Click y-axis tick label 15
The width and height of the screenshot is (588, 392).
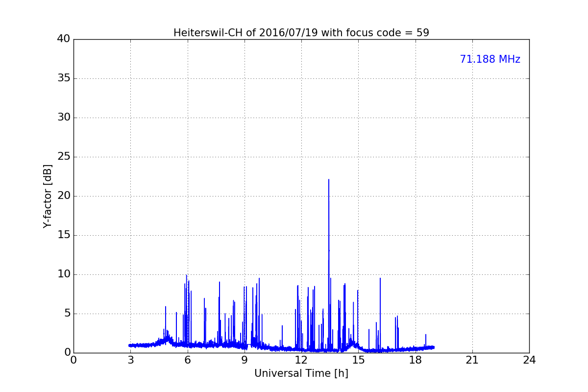(x=64, y=235)
